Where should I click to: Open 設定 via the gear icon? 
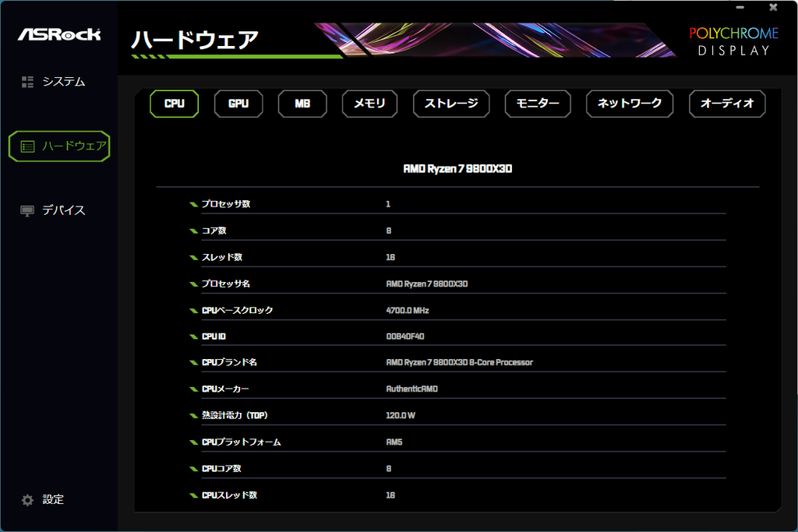click(27, 500)
